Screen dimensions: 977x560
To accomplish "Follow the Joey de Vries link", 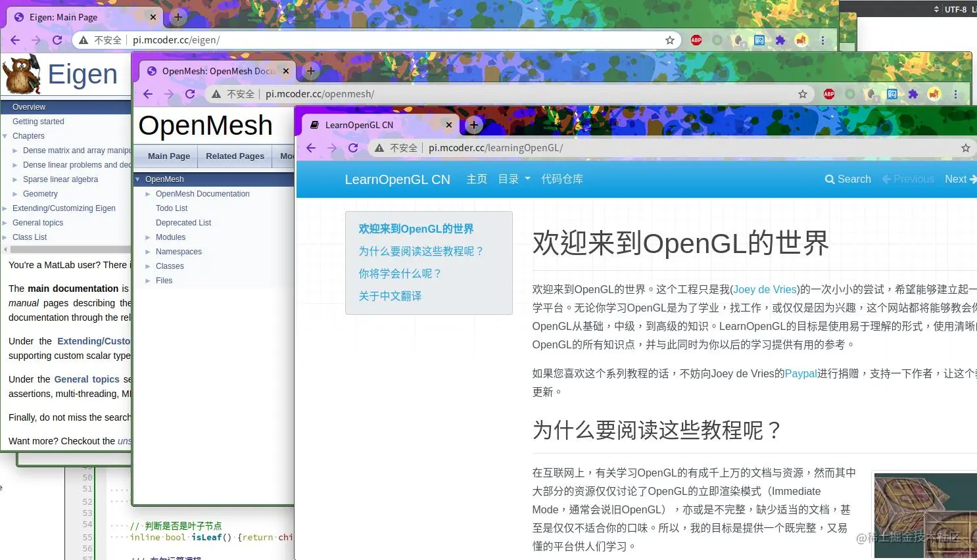I will (765, 289).
